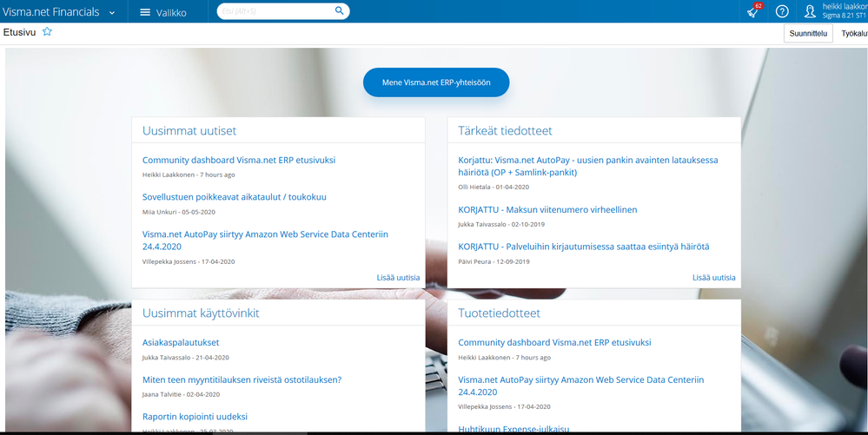The image size is (868, 435).
Task: Click author line Olli Hietala - 01-04-2020
Action: pyautogui.click(x=494, y=187)
